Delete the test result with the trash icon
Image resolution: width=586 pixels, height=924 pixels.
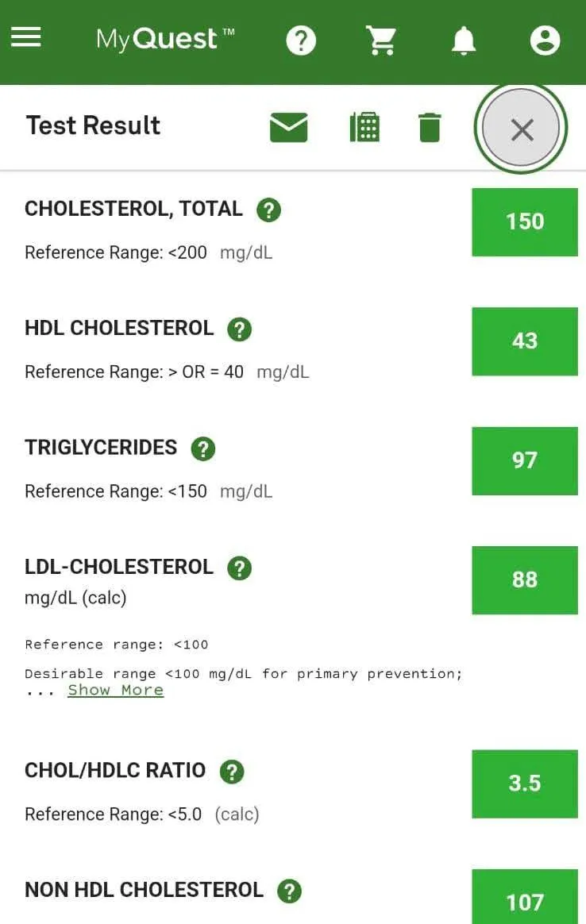tap(430, 127)
